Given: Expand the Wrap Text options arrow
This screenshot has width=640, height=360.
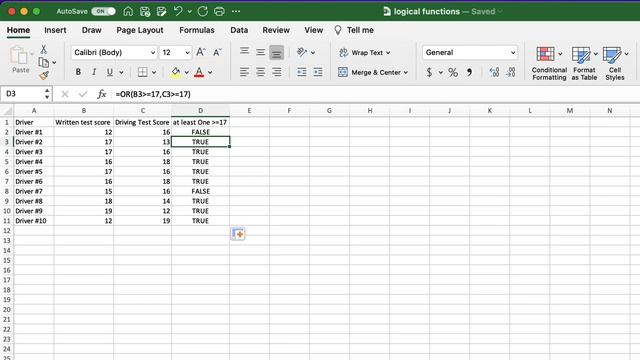Looking at the screenshot, I should [388, 53].
